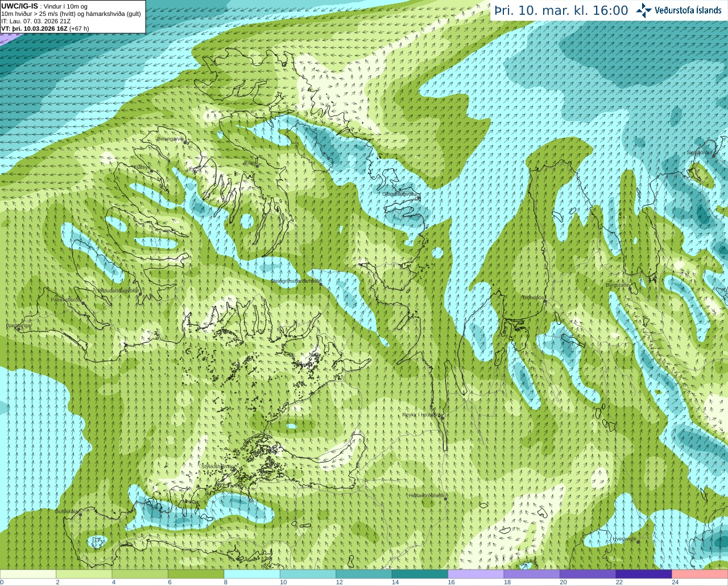Click the Reykir í Hrútafirði station label
This screenshot has width=728, height=586.
[421, 415]
